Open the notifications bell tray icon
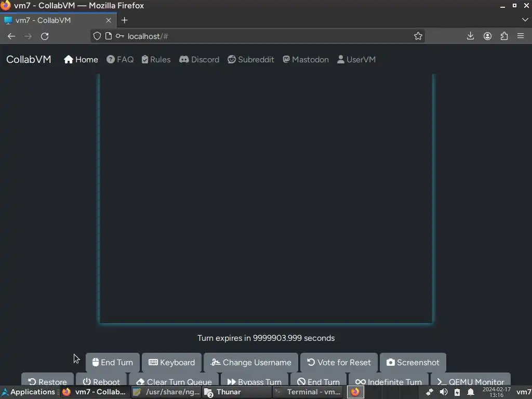The width and height of the screenshot is (532, 399). tap(471, 392)
